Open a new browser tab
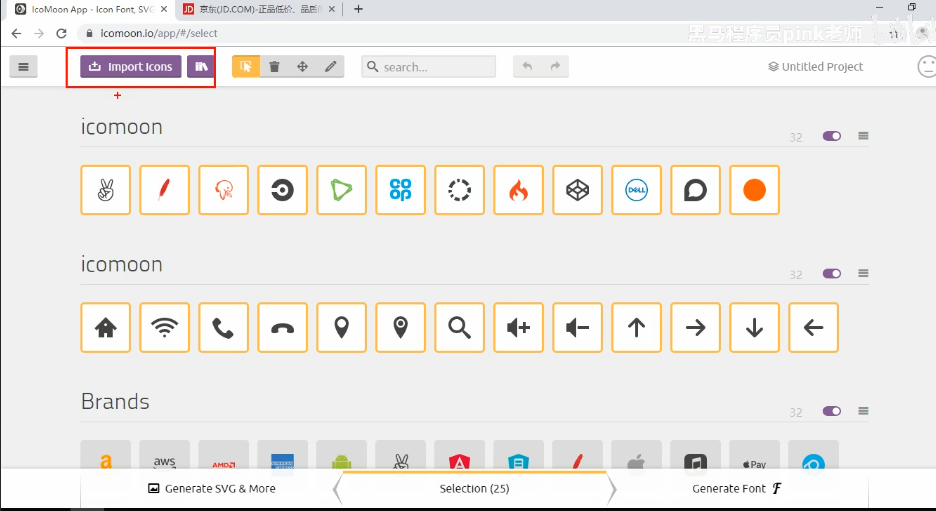Image resolution: width=936 pixels, height=511 pixels. tap(358, 9)
